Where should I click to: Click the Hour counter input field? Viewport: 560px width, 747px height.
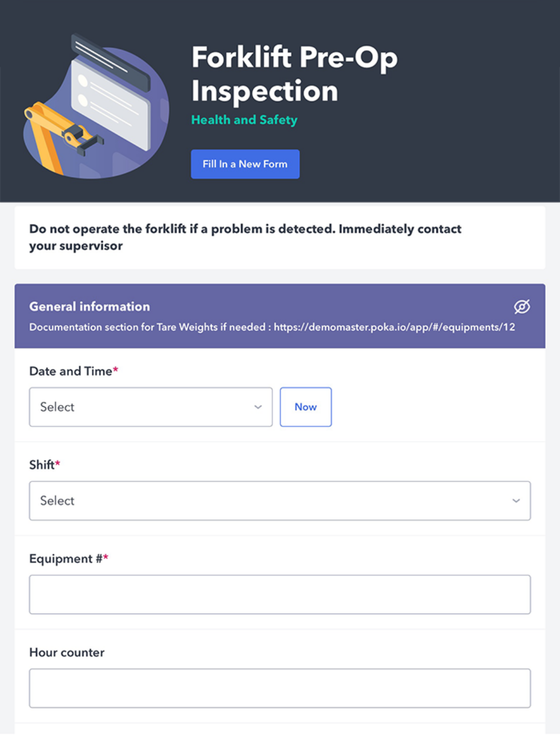tap(280, 688)
